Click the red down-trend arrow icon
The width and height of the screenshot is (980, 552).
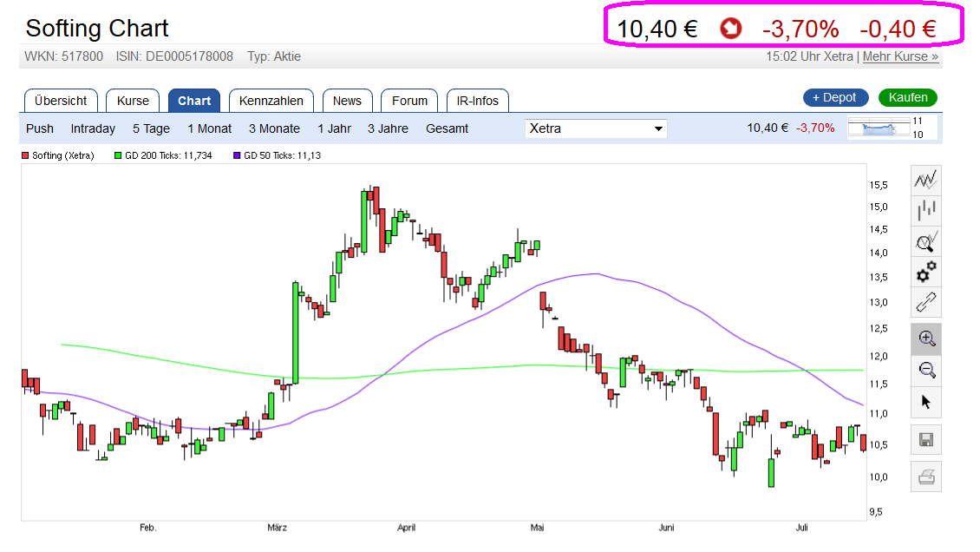pos(730,28)
